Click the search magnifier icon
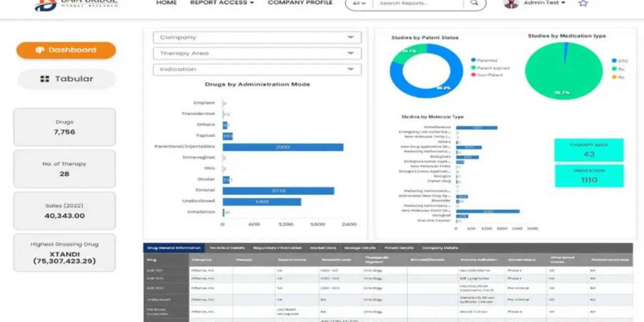 point(474,3)
